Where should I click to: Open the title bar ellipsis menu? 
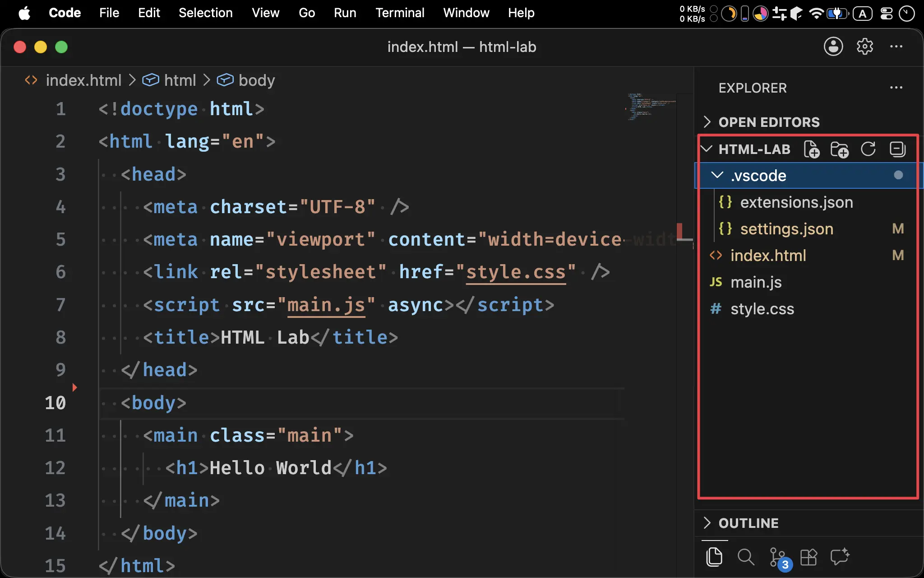click(x=896, y=47)
